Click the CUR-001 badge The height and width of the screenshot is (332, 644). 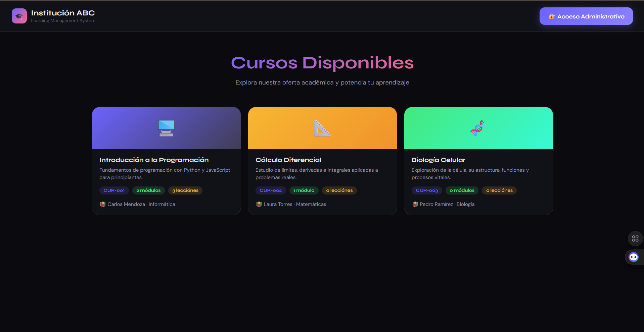[114, 190]
